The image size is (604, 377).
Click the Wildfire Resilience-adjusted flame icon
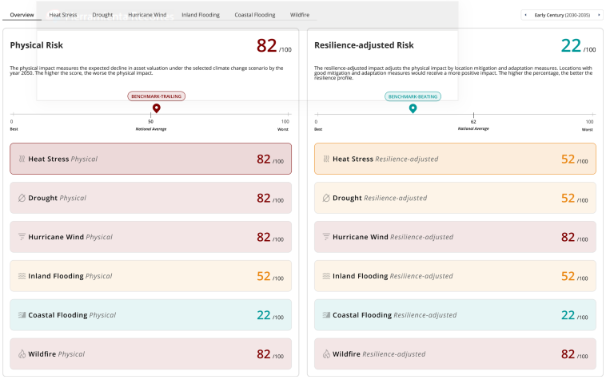(326, 354)
